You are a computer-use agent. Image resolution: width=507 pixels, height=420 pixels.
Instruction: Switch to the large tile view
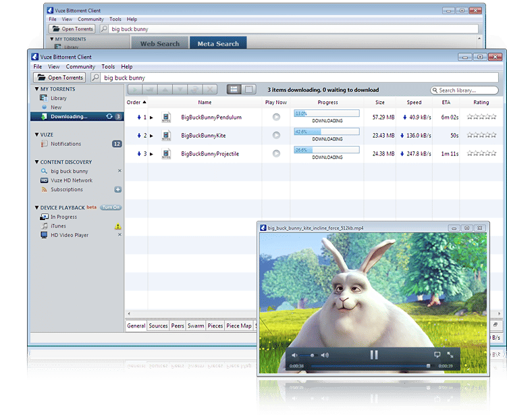pos(248,90)
